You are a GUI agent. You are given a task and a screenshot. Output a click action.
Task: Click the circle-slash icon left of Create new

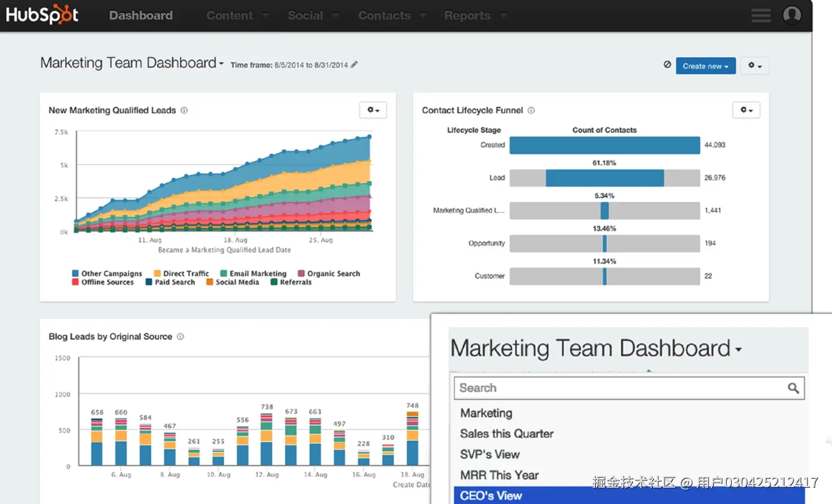tap(667, 64)
